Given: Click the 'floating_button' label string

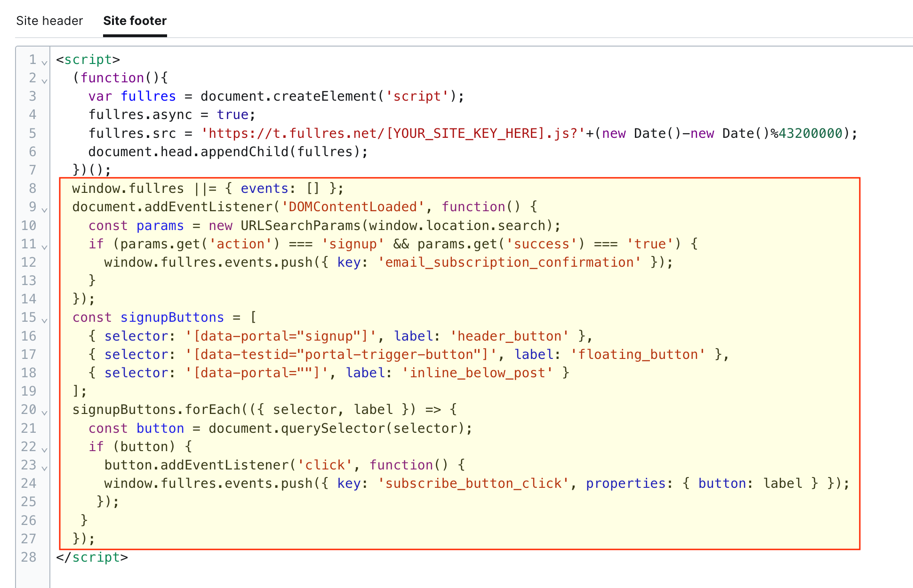Looking at the screenshot, I should tap(638, 355).
